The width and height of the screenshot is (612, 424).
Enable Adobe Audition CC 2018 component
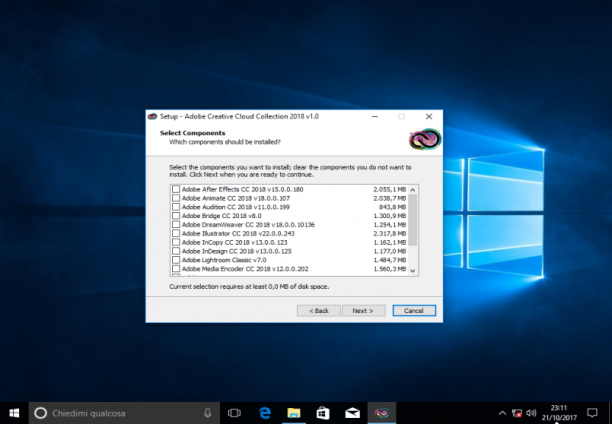click(176, 207)
